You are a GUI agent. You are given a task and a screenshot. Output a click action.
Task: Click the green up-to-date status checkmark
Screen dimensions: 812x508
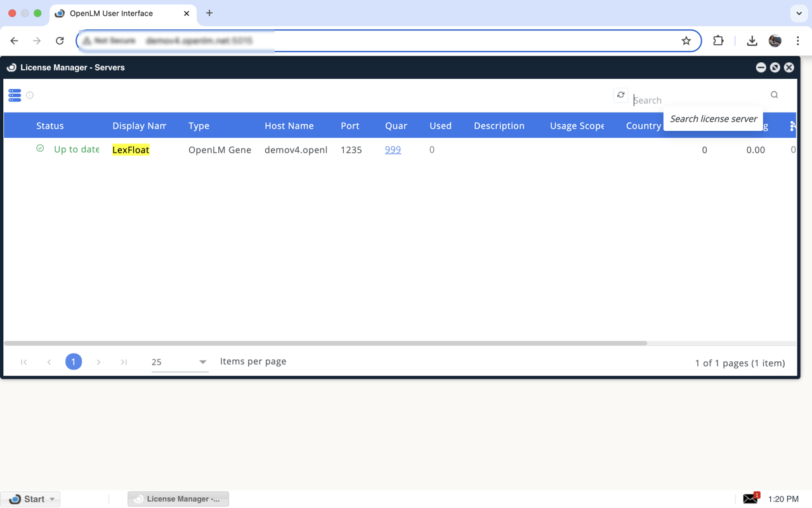click(40, 149)
